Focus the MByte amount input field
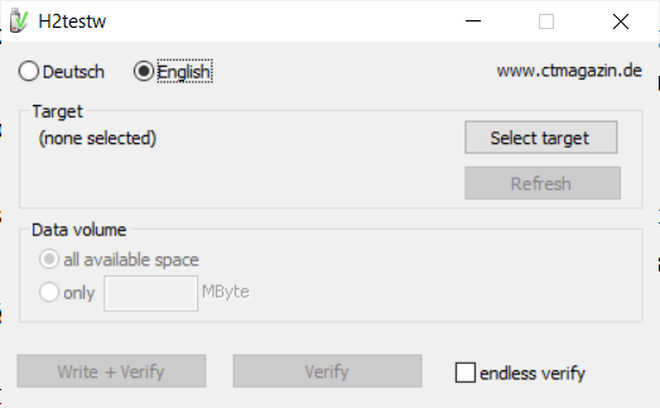Image resolution: width=660 pixels, height=408 pixels. (151, 293)
